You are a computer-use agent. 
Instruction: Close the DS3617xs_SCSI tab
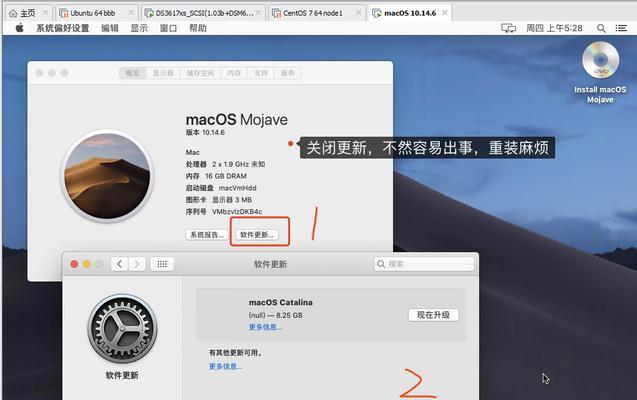tap(258, 13)
